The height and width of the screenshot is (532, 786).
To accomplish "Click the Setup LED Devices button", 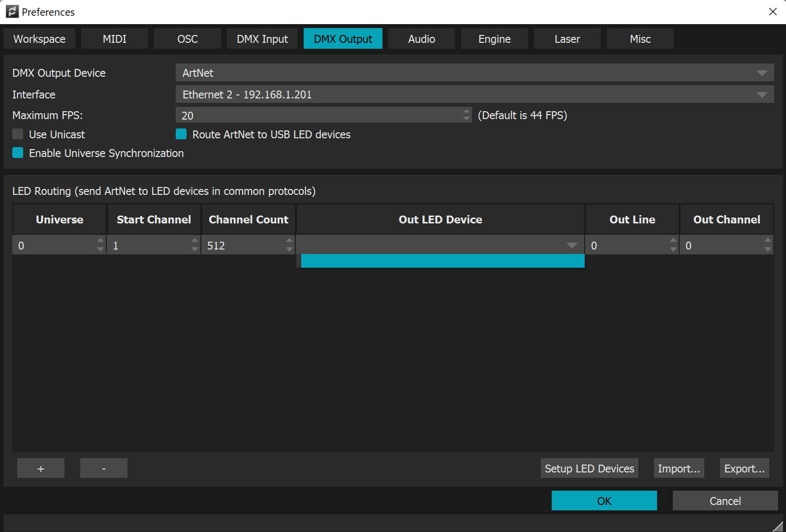I will click(x=589, y=469).
